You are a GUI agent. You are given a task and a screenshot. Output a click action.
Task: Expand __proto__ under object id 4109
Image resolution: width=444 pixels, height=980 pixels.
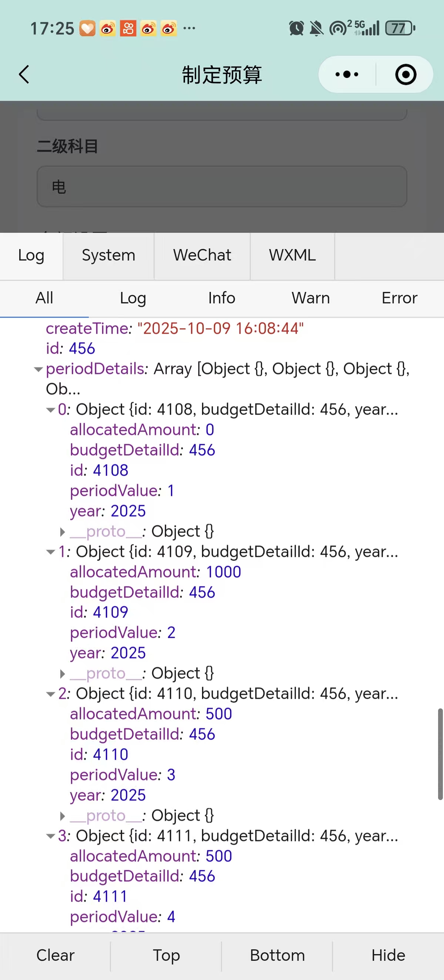63,674
